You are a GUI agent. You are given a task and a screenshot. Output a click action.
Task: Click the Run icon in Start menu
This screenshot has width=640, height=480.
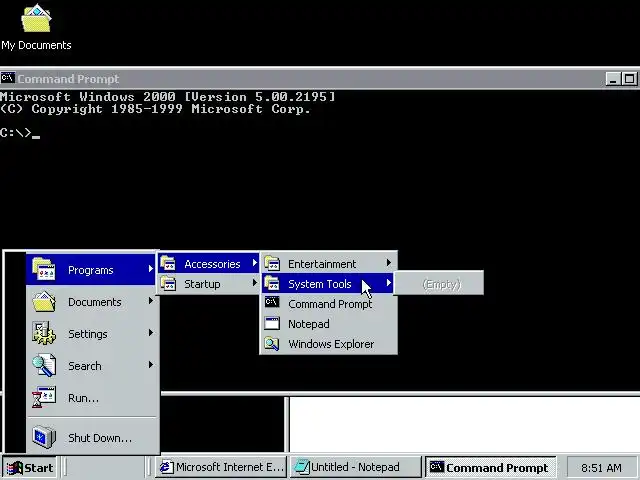(44, 397)
